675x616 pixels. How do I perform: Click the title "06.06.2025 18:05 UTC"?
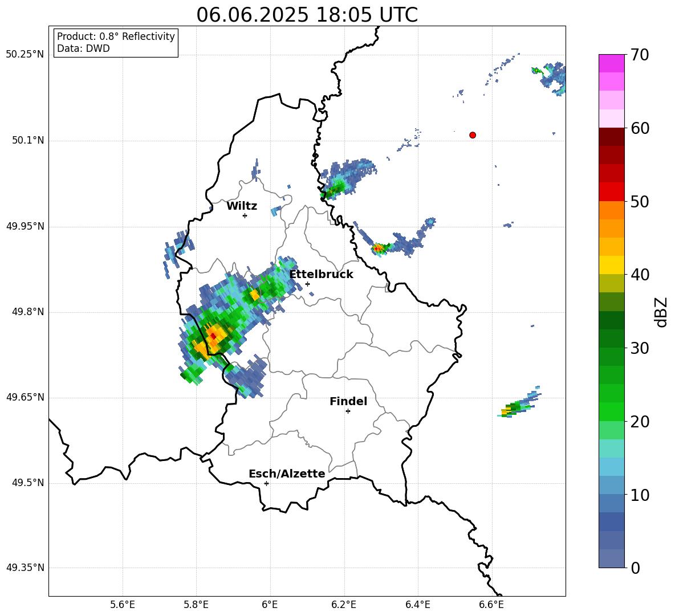tap(307, 15)
